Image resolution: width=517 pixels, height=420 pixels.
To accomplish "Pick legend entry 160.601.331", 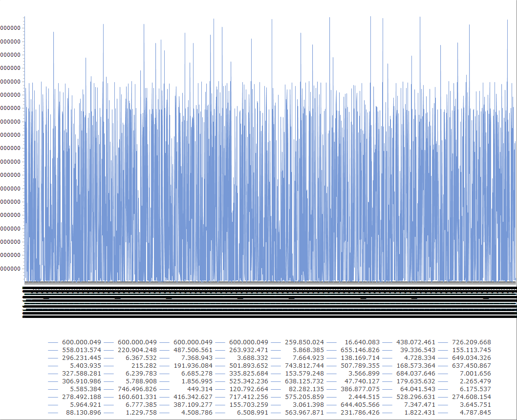I will 137,397.
